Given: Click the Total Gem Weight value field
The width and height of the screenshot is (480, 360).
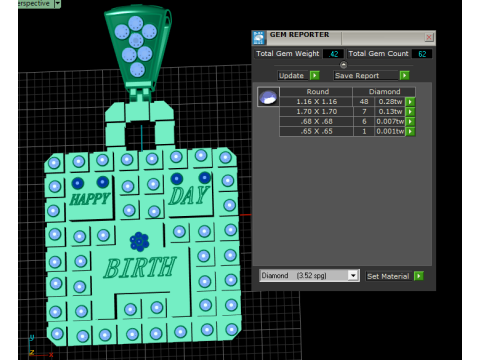Looking at the screenshot, I should pos(333,54).
